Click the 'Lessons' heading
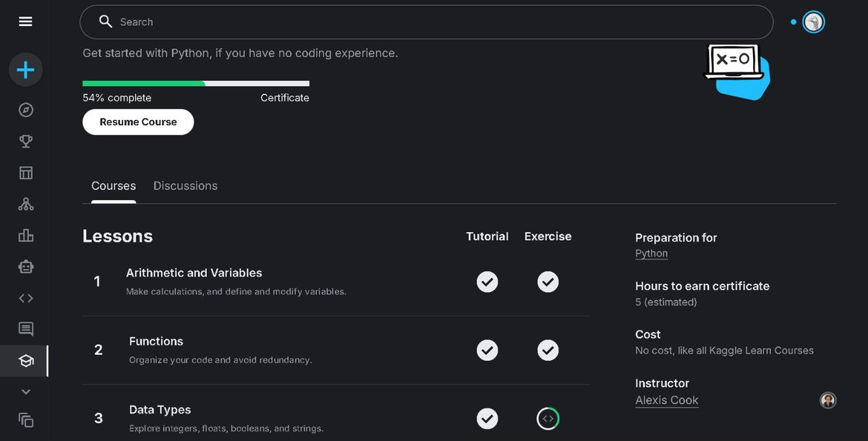 point(118,236)
